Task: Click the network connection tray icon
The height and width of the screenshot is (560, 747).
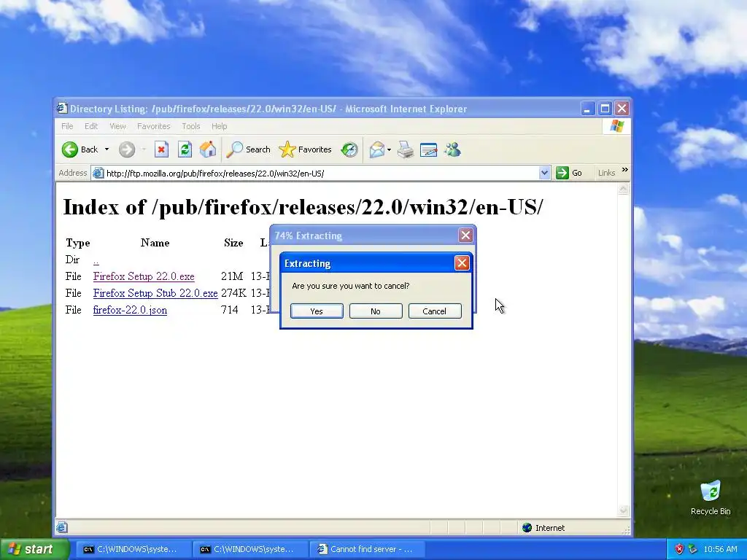Action: [692, 549]
